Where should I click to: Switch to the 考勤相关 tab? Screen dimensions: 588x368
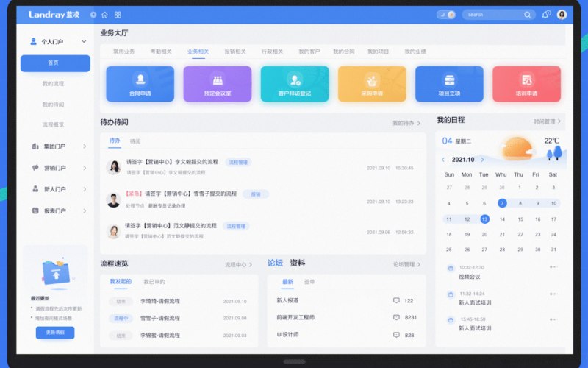click(161, 52)
